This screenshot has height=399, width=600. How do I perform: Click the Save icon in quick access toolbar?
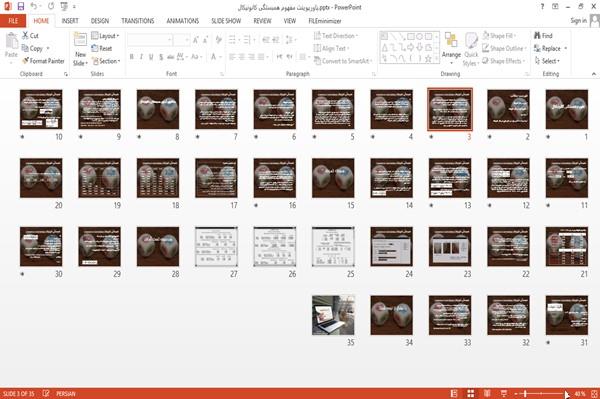[21, 7]
